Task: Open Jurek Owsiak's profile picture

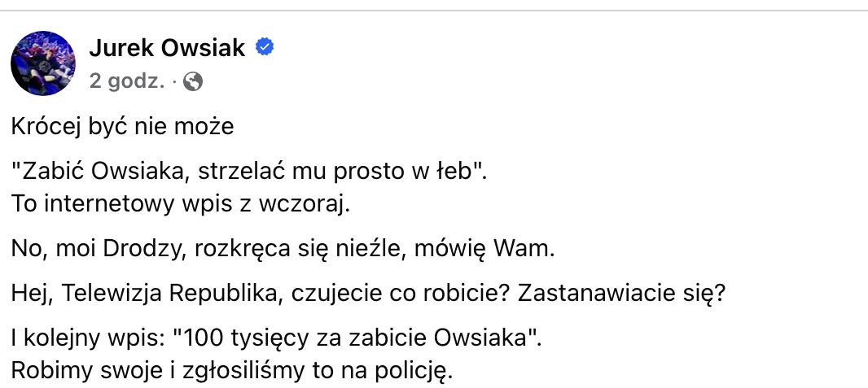Action: (42, 63)
